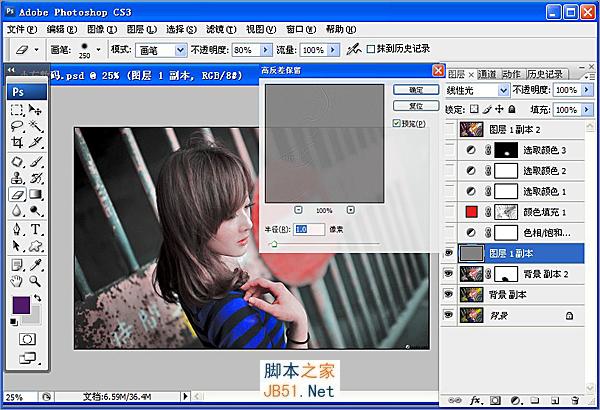Select the Gradient tool
Image resolution: width=600 pixels, height=410 pixels.
pyautogui.click(x=36, y=194)
